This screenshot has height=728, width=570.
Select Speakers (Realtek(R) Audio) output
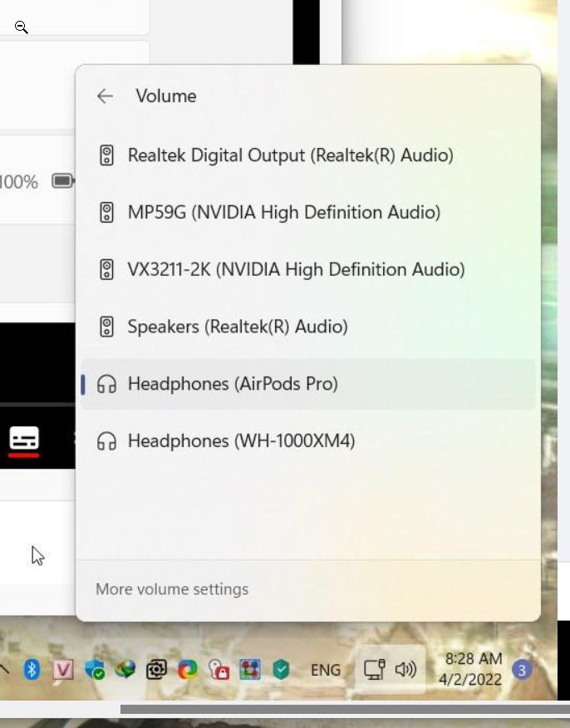tap(237, 327)
